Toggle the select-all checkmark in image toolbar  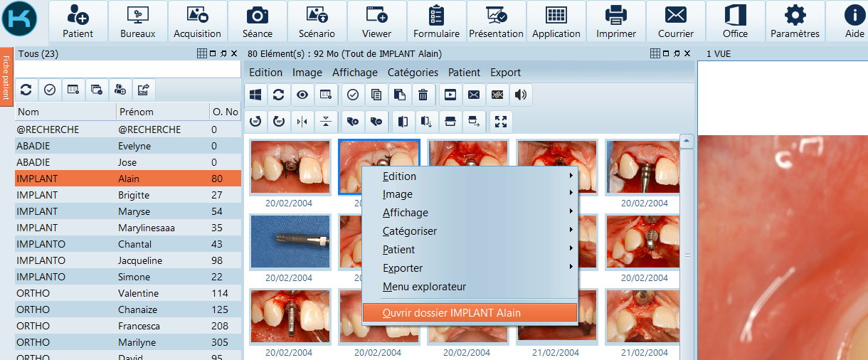(351, 95)
